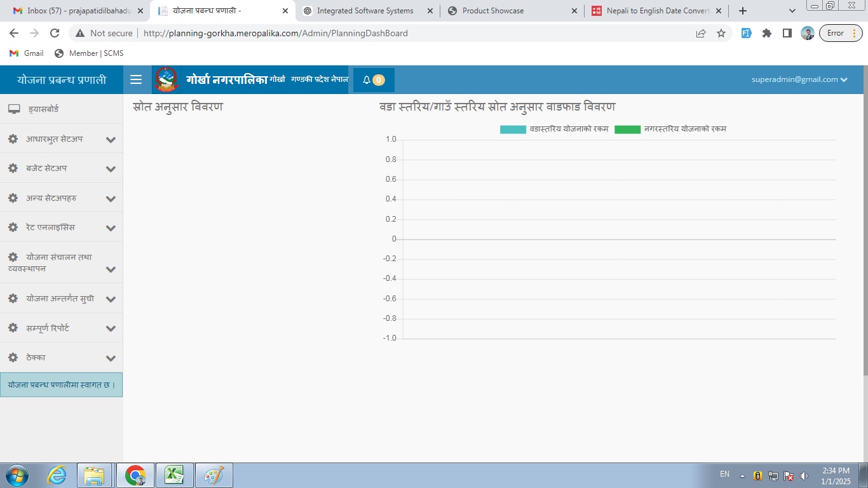Switch to the Product Showcase tab
Image resolution: width=868 pixels, height=488 pixels.
[x=493, y=11]
